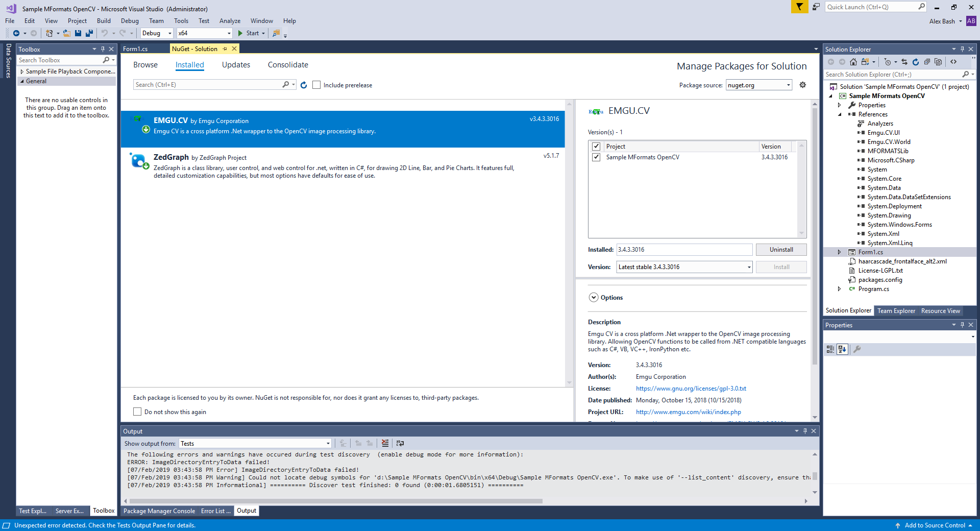Toggle word wrap in Output pane
Image resolution: width=980 pixels, height=531 pixels.
400,443
